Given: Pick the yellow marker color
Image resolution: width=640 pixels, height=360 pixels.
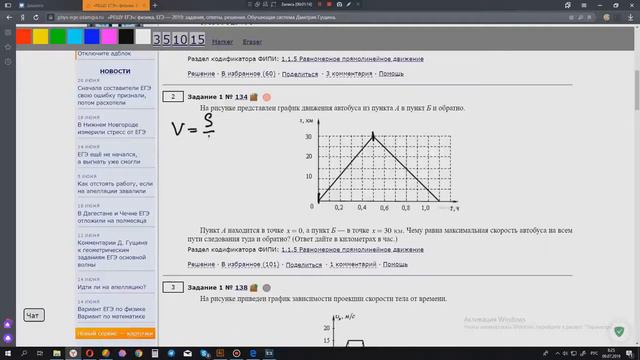Looking at the screenshot, I should (x=41, y=37).
